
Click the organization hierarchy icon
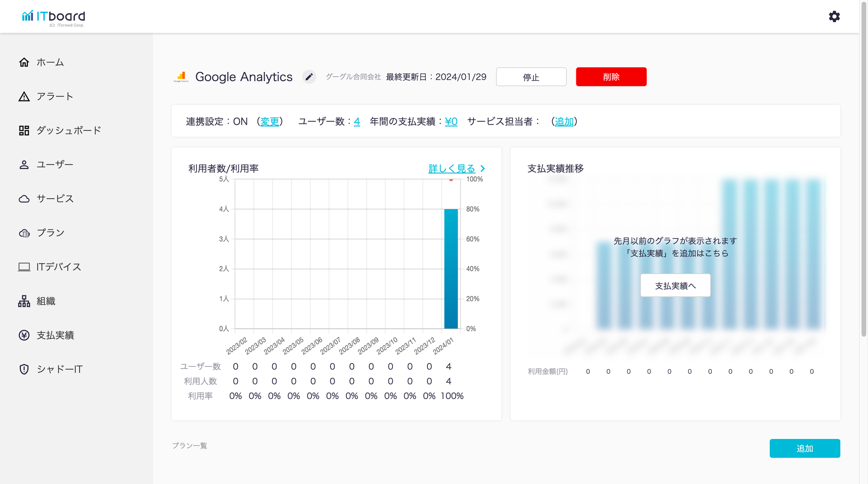pyautogui.click(x=24, y=301)
